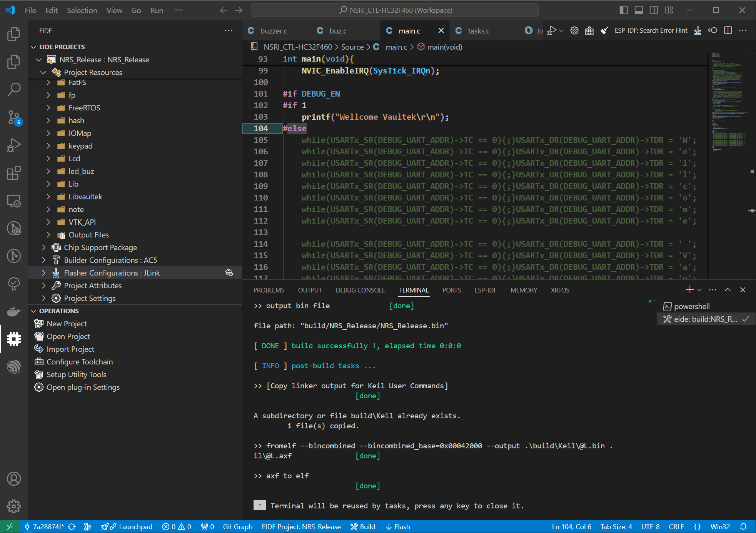
Task: Synchronize changes in status bar
Action: click(72, 526)
